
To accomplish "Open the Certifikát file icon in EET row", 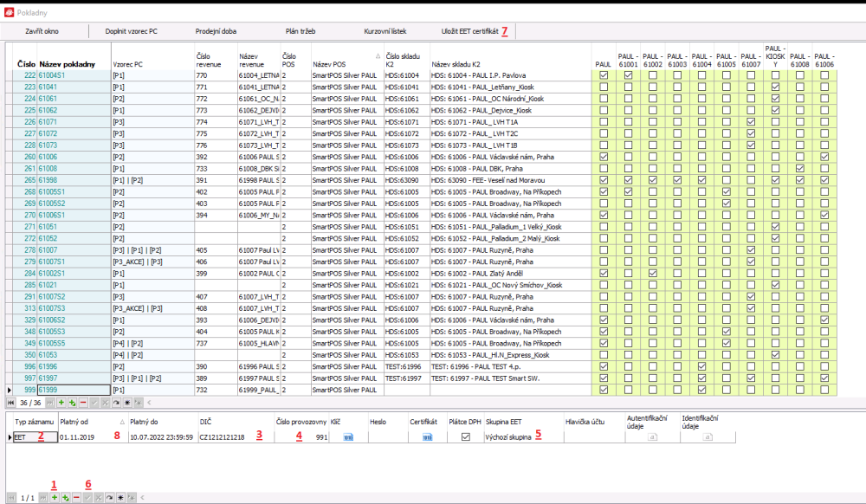I will coord(428,437).
